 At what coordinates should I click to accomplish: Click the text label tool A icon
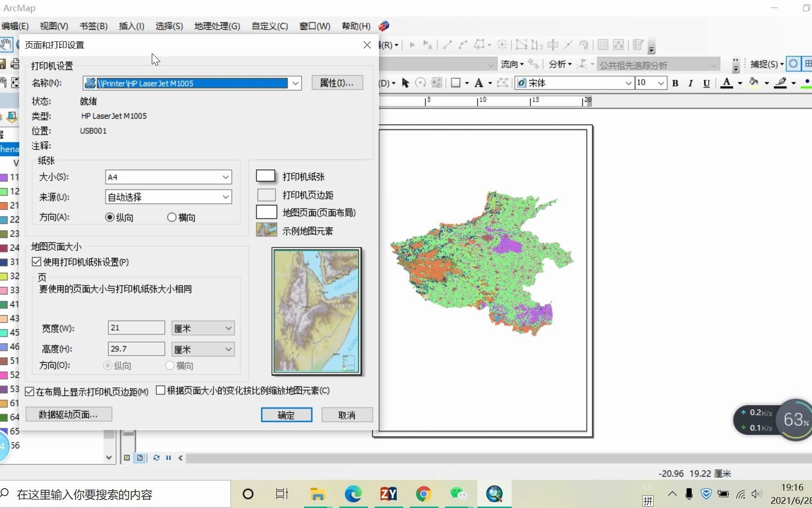click(x=479, y=83)
